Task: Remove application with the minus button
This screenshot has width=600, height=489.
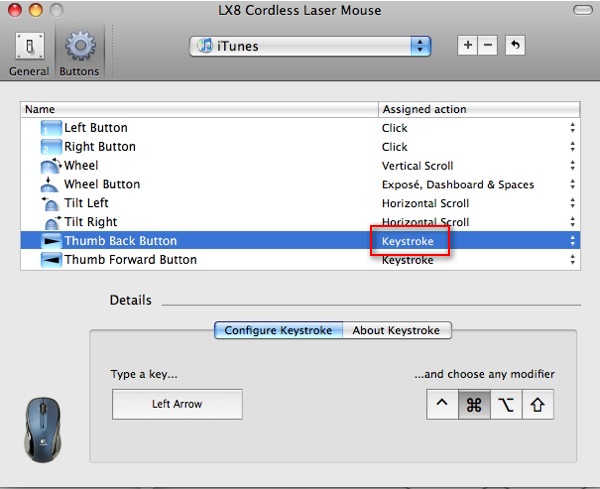Action: click(488, 46)
